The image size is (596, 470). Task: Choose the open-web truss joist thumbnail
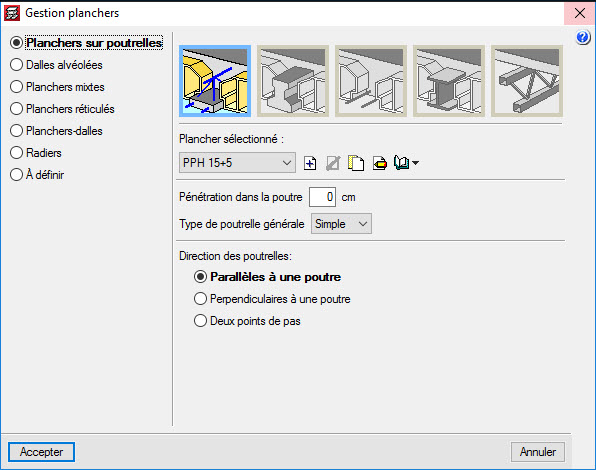click(527, 81)
